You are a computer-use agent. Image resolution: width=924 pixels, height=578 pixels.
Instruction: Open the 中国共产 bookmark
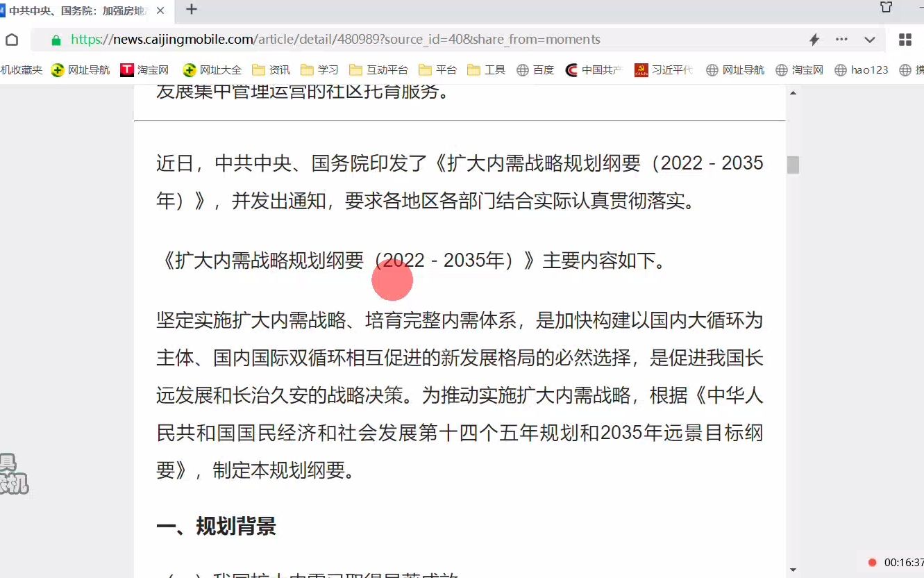click(594, 69)
